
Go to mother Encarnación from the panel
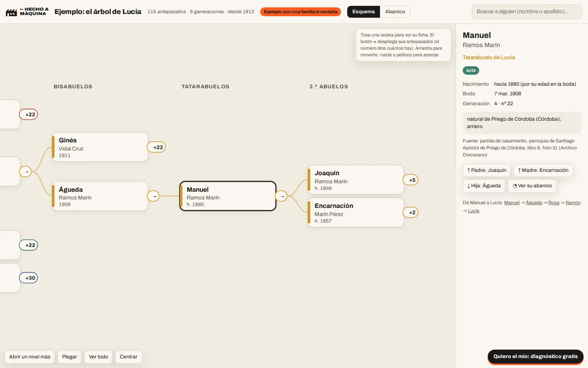tap(543, 170)
